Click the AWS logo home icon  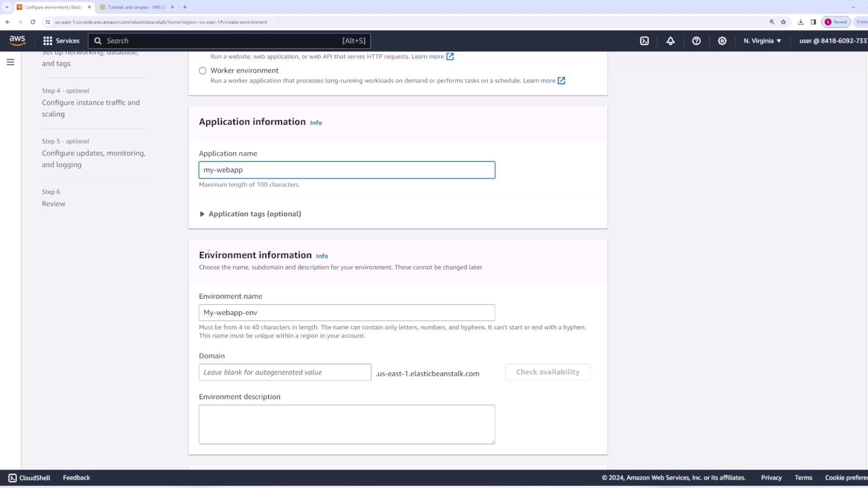17,41
